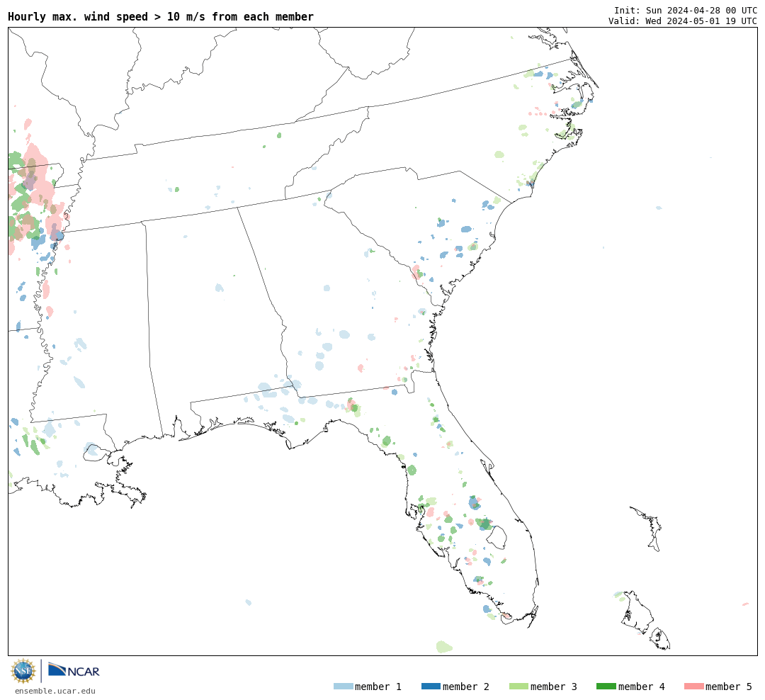Click the 'Init: Sun 2024-04-28 00 UTC' text
765x700 pixels.
(686, 11)
